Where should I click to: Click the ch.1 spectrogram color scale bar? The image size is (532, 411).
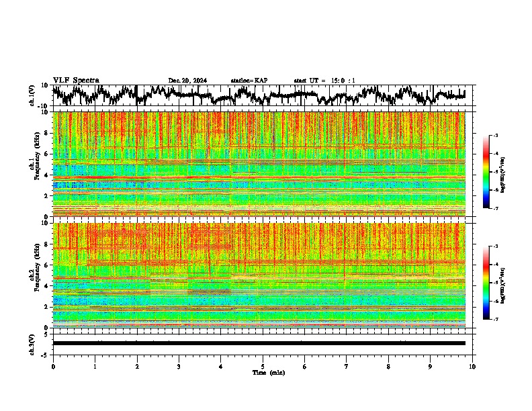coord(486,172)
